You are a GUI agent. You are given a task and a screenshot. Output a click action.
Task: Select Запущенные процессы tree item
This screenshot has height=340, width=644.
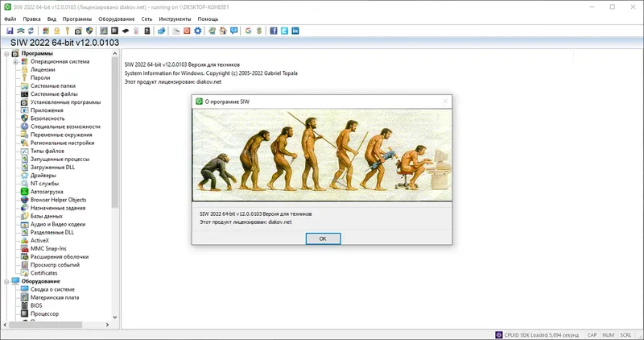tap(60, 159)
